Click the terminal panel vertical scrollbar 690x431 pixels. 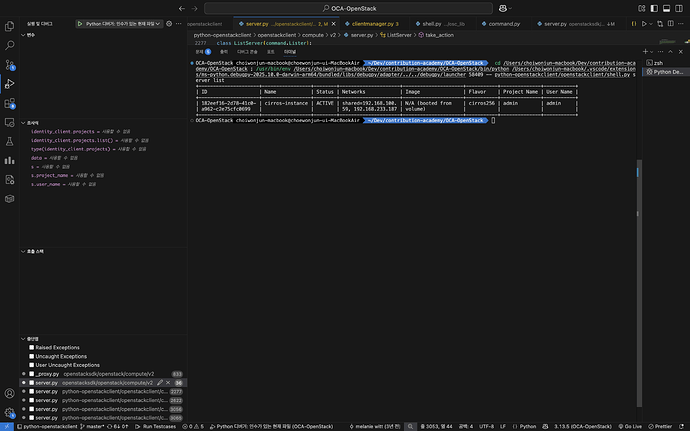[639, 282]
